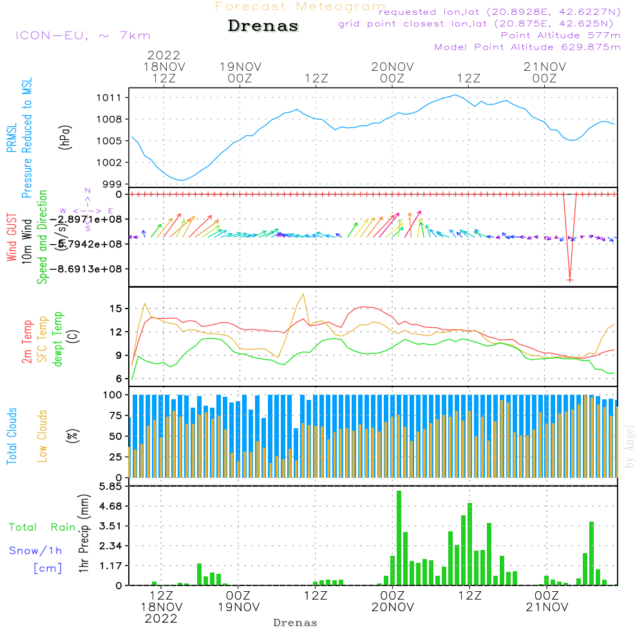Click the 'Wind GUST' red label

(x=12, y=237)
